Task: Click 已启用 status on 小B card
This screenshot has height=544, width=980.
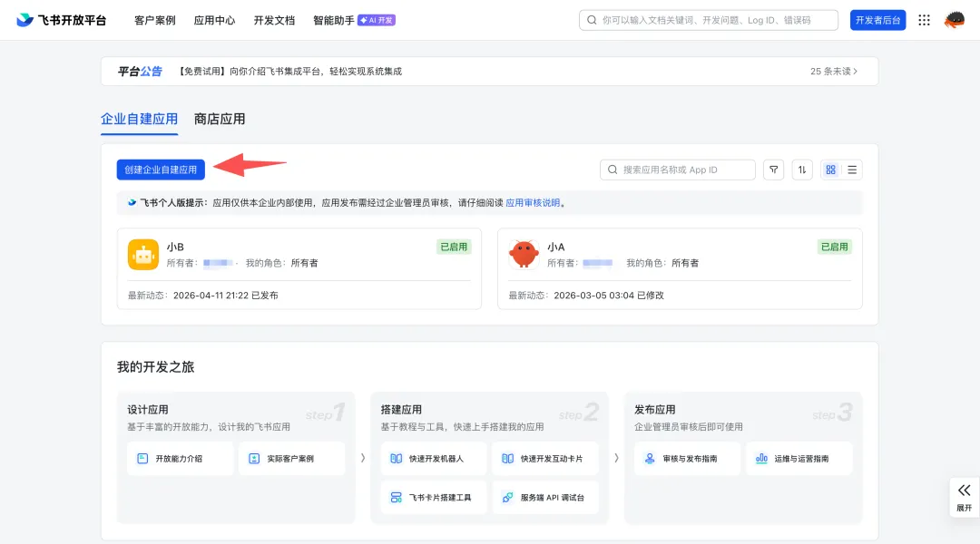Action: (454, 247)
